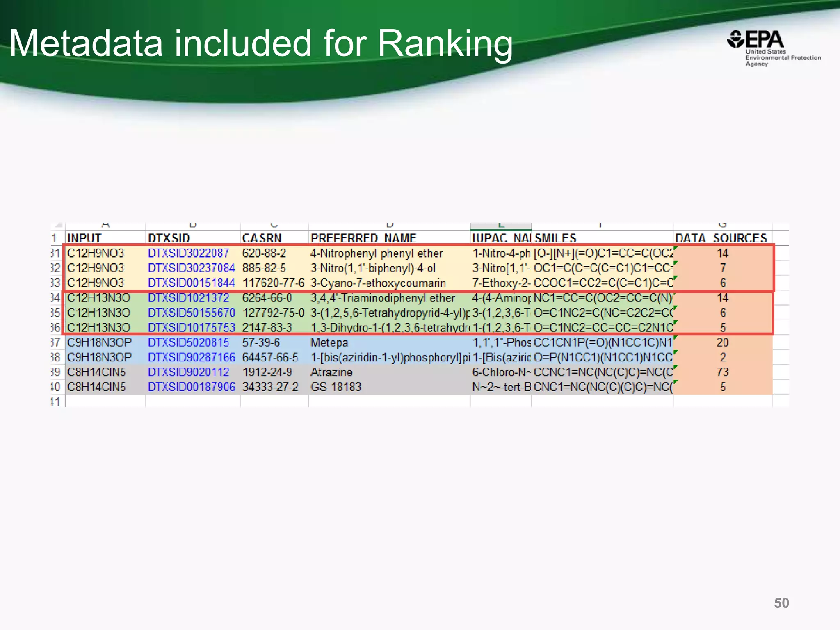
Task: Select the 3,4,4'-Triaminodiphenyl ether cell
Action: 389,298
